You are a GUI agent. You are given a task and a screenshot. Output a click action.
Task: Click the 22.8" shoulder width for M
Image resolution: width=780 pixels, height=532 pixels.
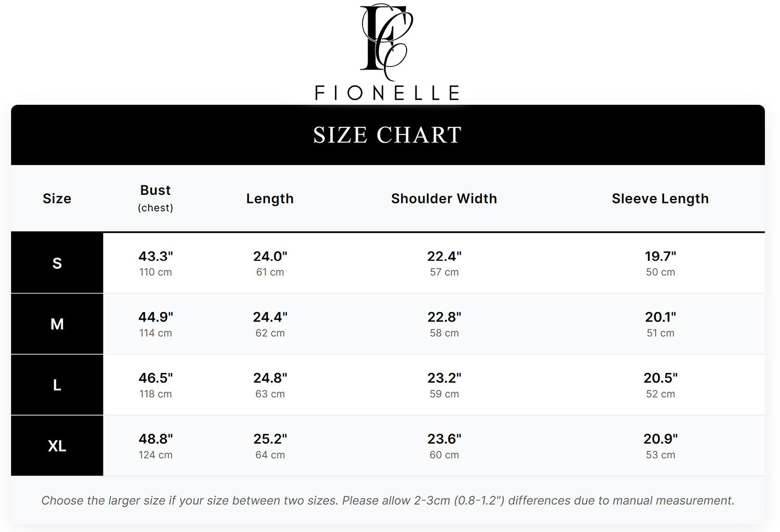tap(444, 317)
